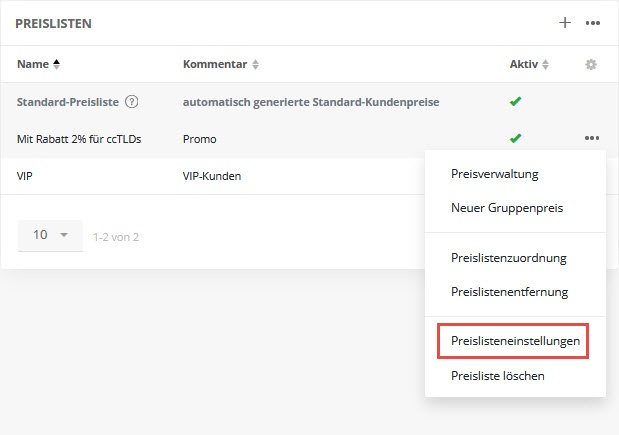This screenshot has width=619, height=435.
Task: Open Preislistenzuordnung from the menu
Action: click(508, 258)
